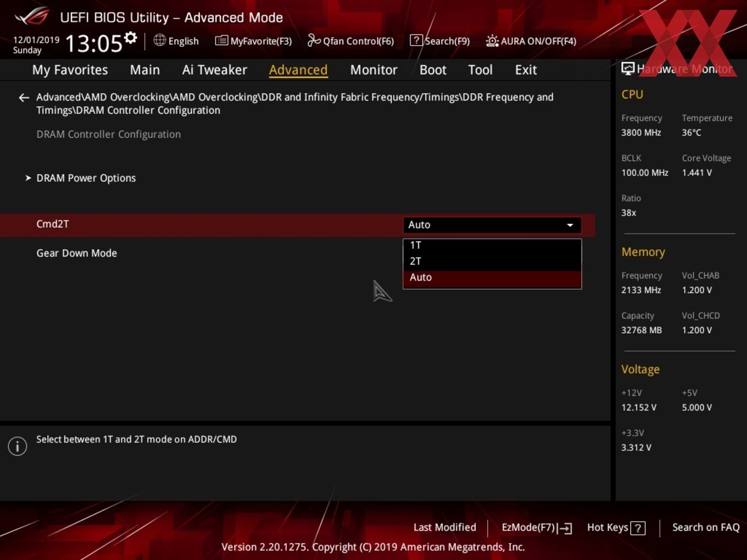Open settings gear beside the clock

130,38
